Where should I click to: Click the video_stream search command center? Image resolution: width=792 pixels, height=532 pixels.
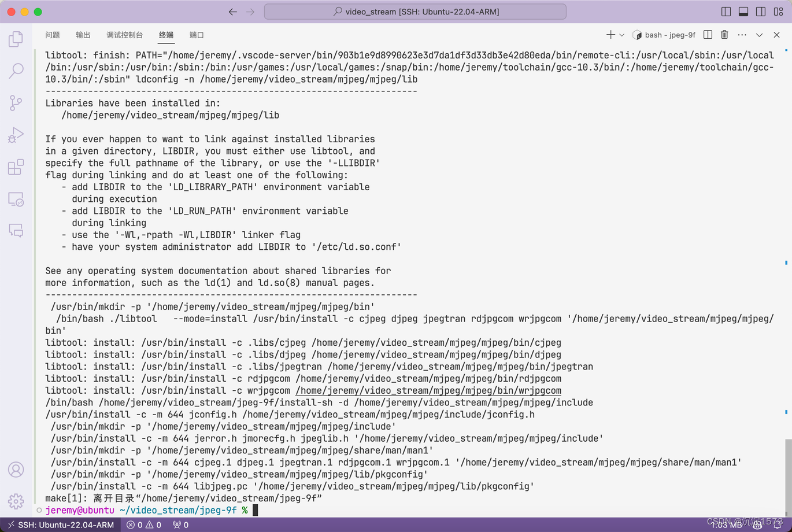pos(415,12)
